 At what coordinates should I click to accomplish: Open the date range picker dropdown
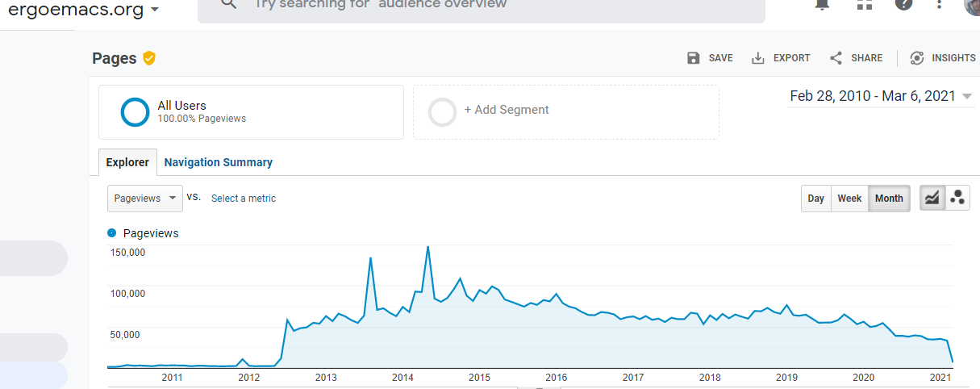point(881,96)
